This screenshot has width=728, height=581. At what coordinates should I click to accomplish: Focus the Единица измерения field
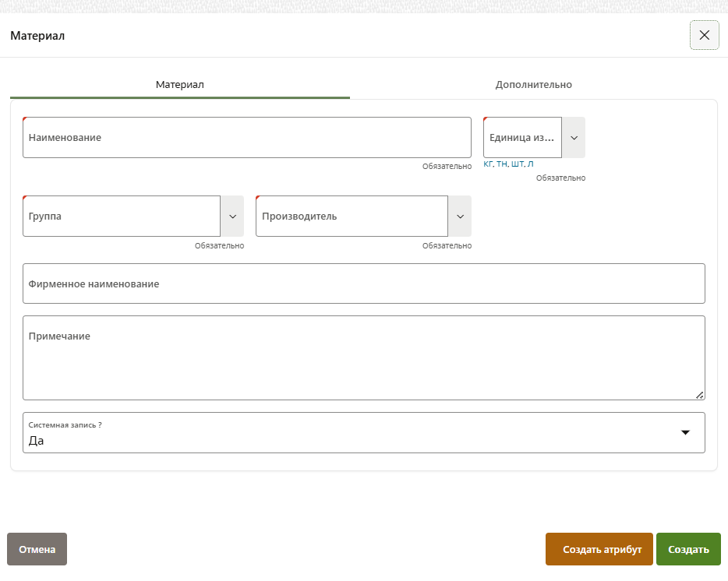click(x=521, y=138)
